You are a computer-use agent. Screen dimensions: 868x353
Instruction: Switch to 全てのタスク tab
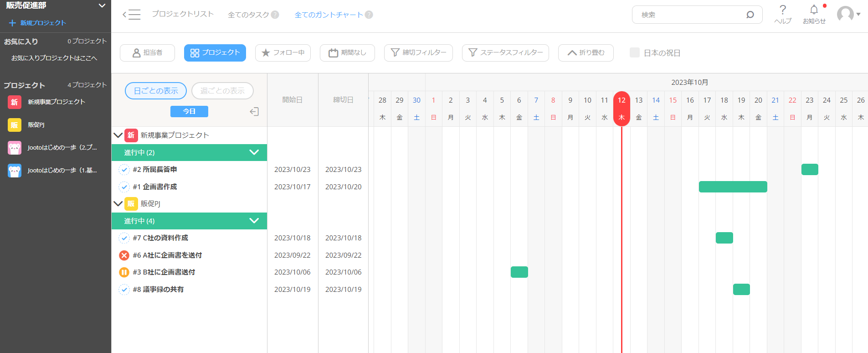click(248, 15)
